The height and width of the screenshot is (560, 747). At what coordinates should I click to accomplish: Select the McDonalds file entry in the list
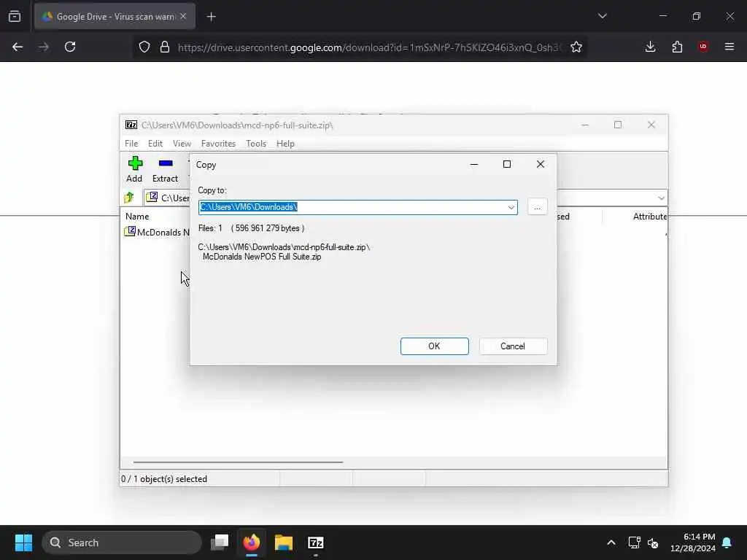coord(158,232)
